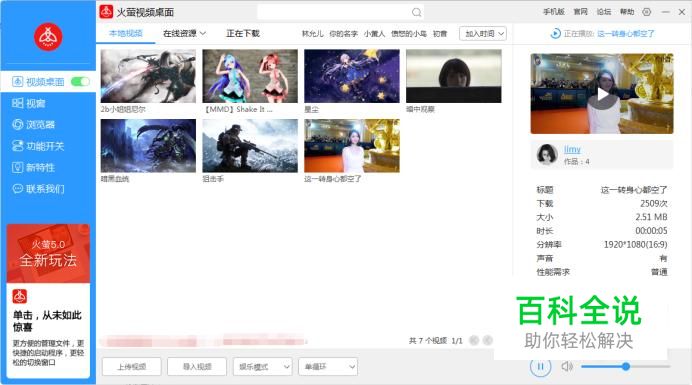Select the 暗黑血统 video thumbnail
692x385 pixels.
(x=148, y=146)
